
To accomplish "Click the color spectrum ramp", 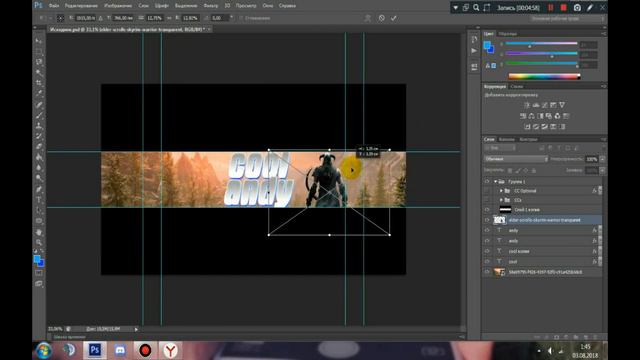I will (x=544, y=76).
